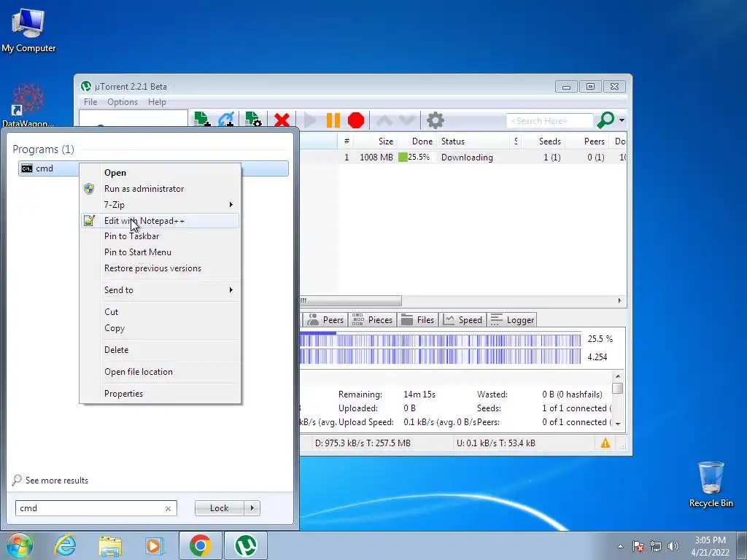Click the torrent list scroll right arrow
The image size is (747, 560).
[x=620, y=300]
